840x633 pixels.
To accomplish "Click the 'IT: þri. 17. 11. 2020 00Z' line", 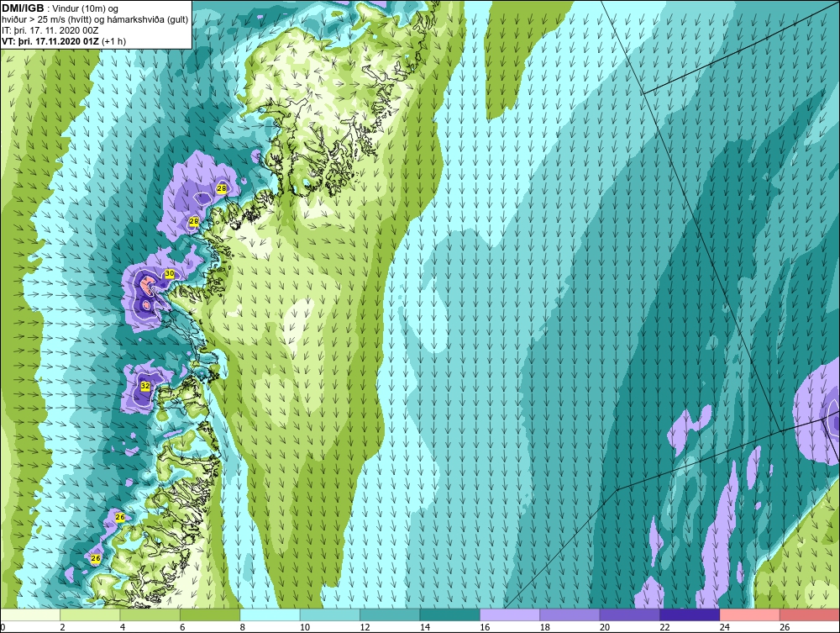I will (50, 30).
